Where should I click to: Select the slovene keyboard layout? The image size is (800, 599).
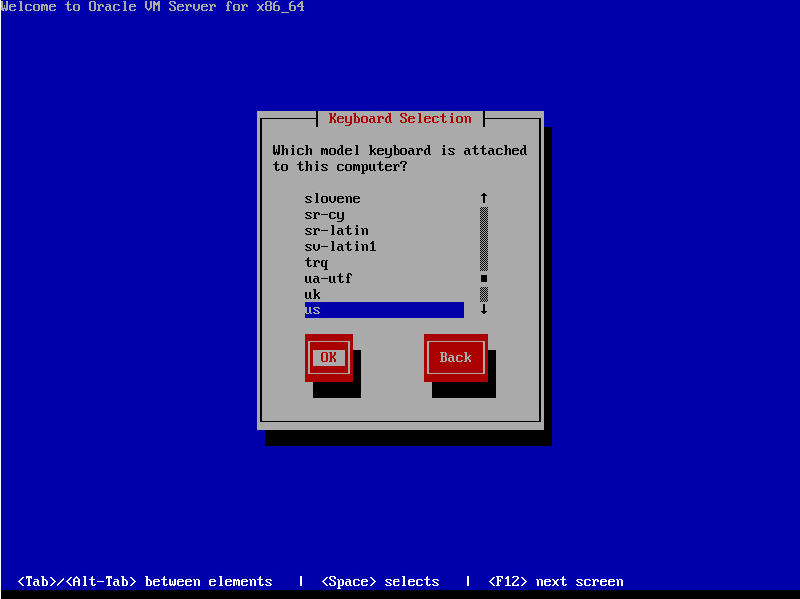332,199
